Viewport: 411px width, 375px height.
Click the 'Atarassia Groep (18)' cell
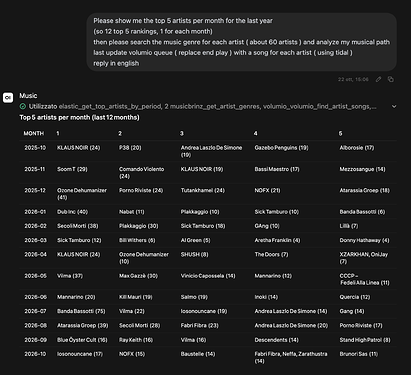(x=364, y=190)
